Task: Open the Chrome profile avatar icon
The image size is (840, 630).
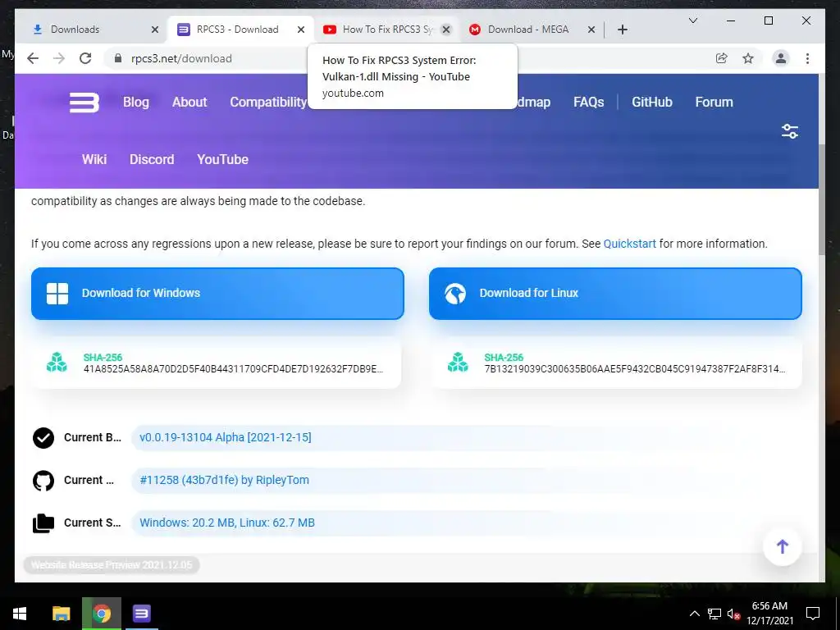Action: [781, 58]
